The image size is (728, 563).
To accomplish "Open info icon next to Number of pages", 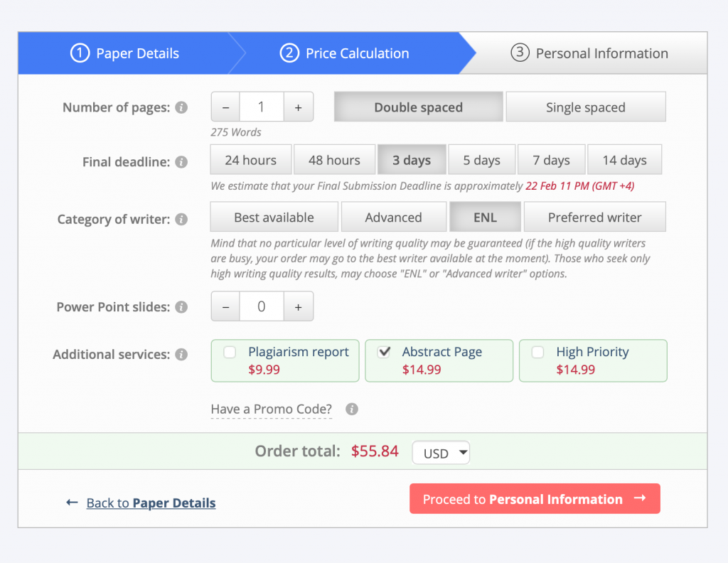I will pyautogui.click(x=181, y=107).
